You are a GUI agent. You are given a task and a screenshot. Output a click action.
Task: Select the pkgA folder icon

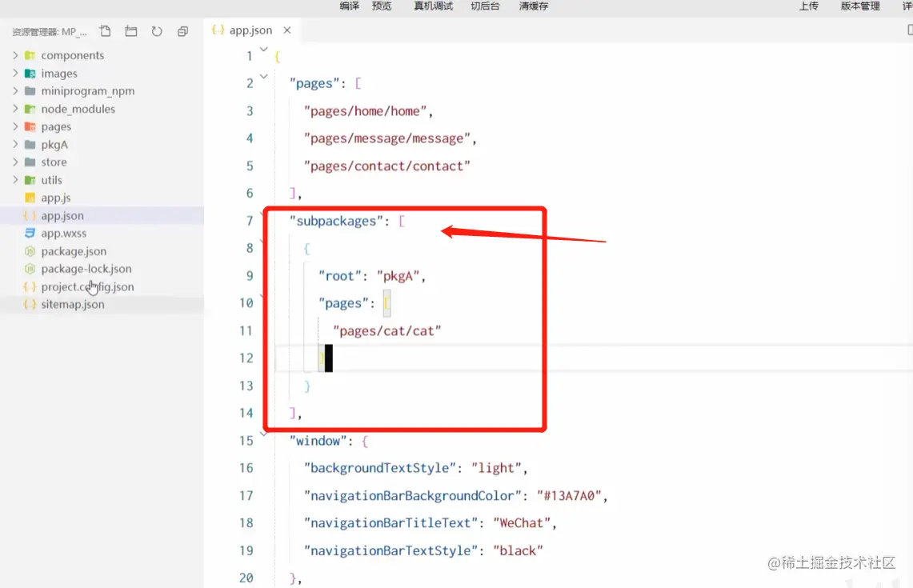pyautogui.click(x=30, y=144)
